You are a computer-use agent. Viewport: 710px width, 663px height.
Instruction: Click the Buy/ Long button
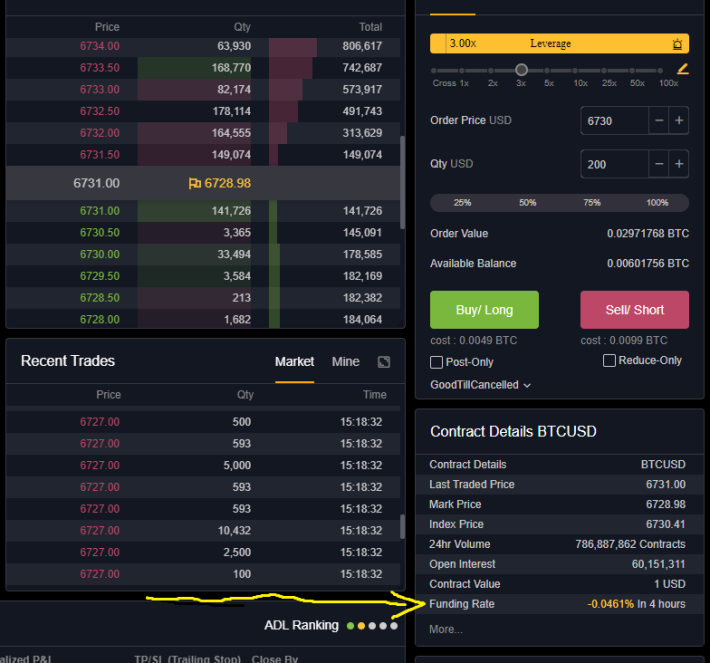point(484,310)
